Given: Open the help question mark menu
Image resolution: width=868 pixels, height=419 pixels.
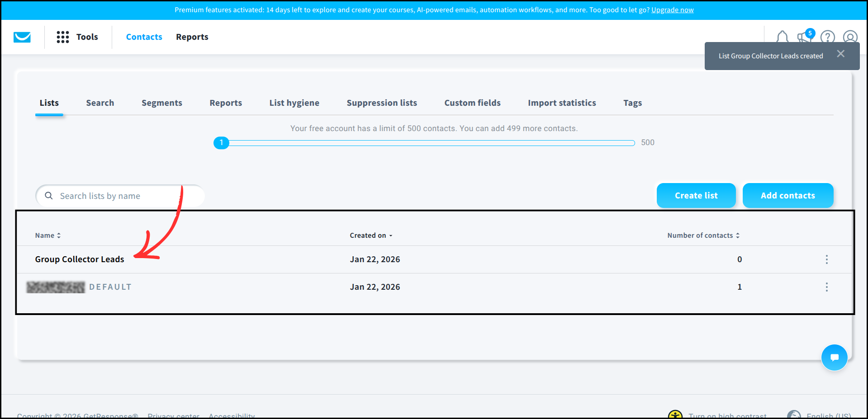Looking at the screenshot, I should point(827,37).
